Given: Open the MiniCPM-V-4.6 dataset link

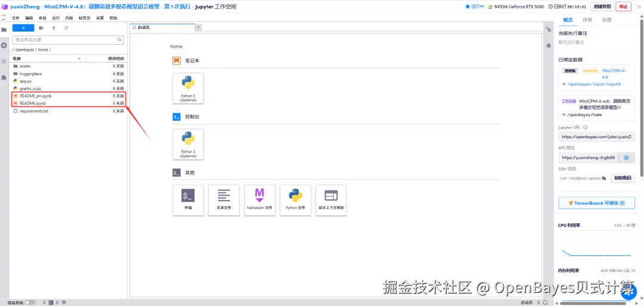Looking at the screenshot, I should pos(614,74).
